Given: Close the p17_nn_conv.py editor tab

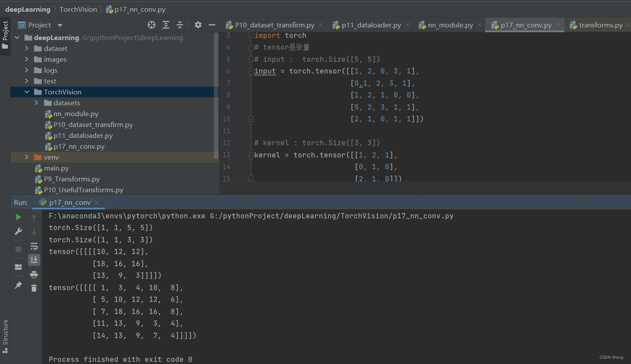Looking at the screenshot, I should (x=557, y=25).
